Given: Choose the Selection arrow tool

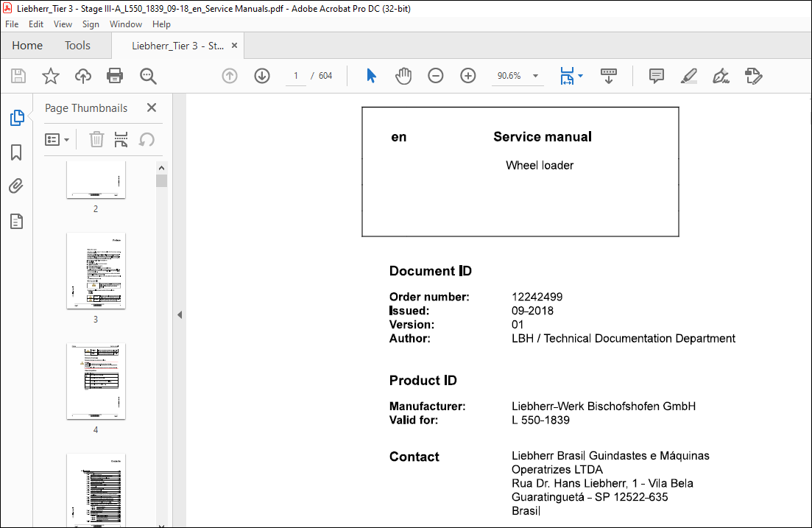Looking at the screenshot, I should click(x=371, y=76).
